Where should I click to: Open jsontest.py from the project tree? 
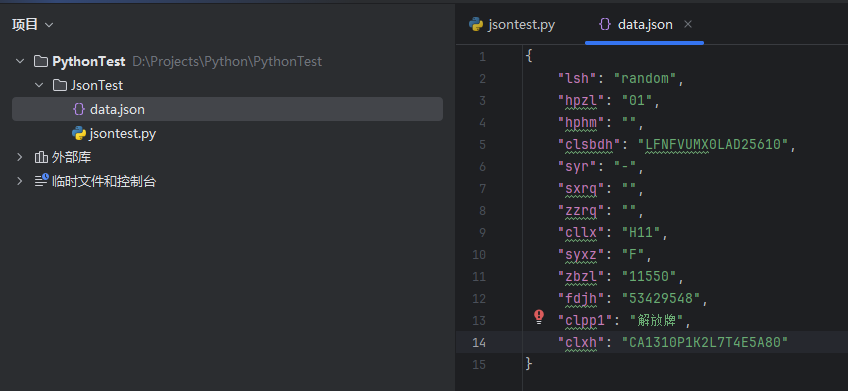123,133
